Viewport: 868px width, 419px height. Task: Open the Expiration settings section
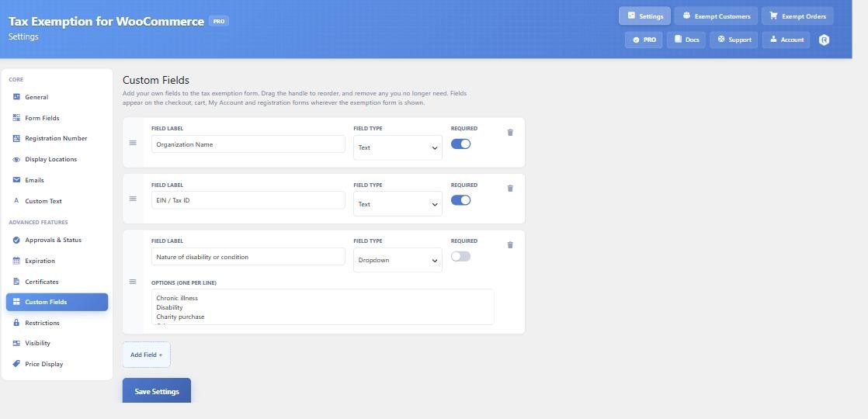point(57,261)
